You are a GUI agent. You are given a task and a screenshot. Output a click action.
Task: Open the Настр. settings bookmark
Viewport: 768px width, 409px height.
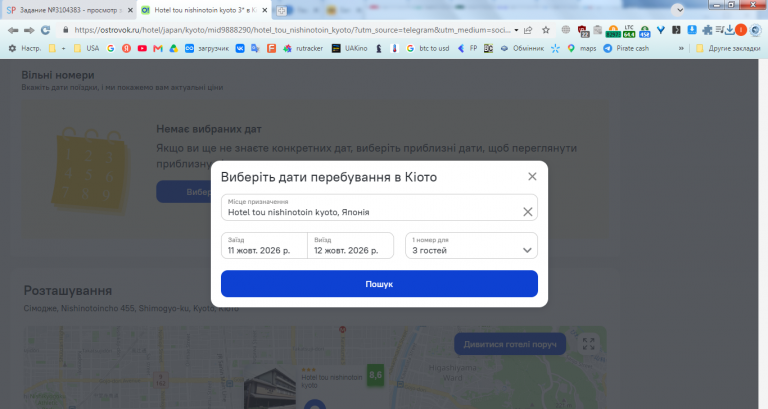point(24,48)
